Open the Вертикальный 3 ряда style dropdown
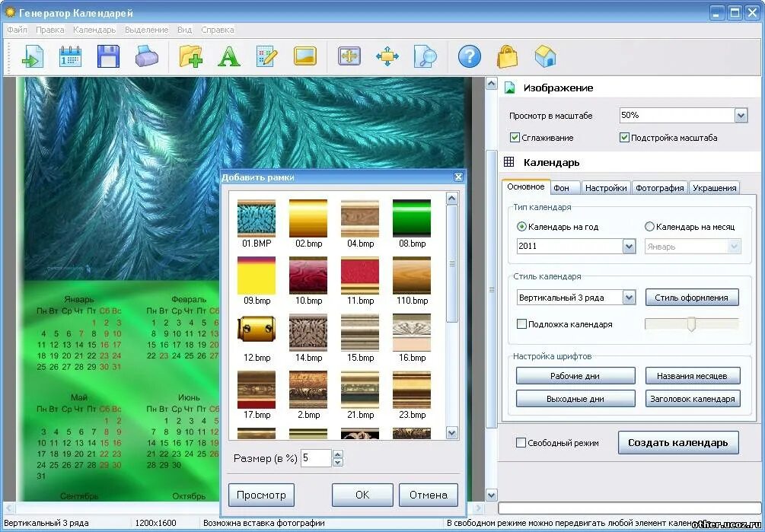This screenshot has width=765, height=532. pyautogui.click(x=630, y=298)
